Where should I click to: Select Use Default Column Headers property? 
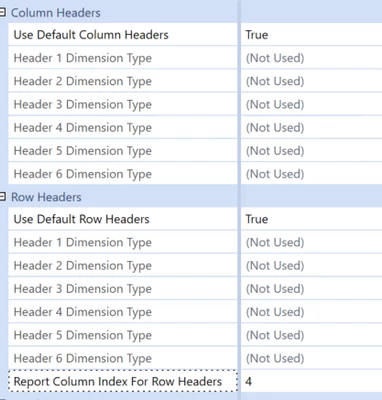click(x=123, y=35)
